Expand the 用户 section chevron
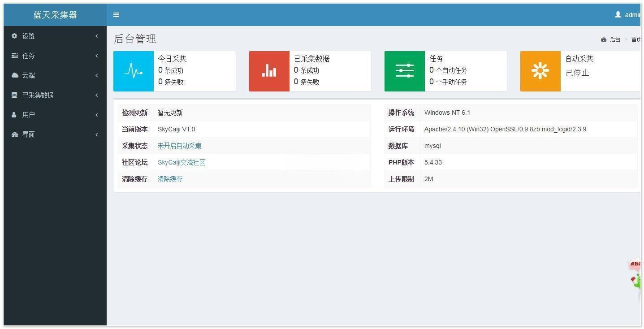 point(97,115)
